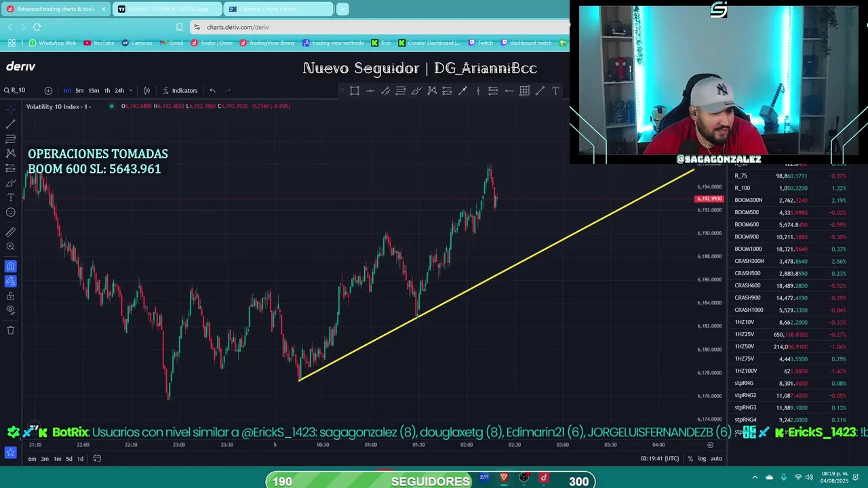The height and width of the screenshot is (488, 868).
Task: Select vertical line in floating toolbar
Action: coord(478,91)
